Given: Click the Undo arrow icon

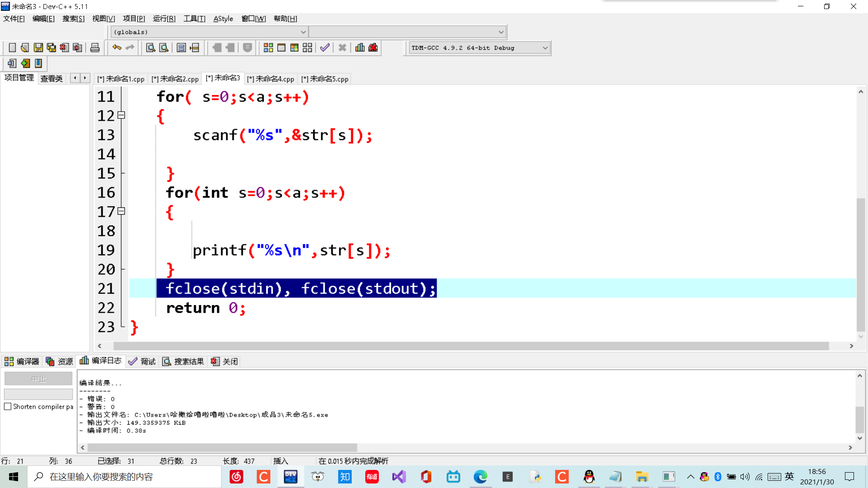Looking at the screenshot, I should click(117, 47).
